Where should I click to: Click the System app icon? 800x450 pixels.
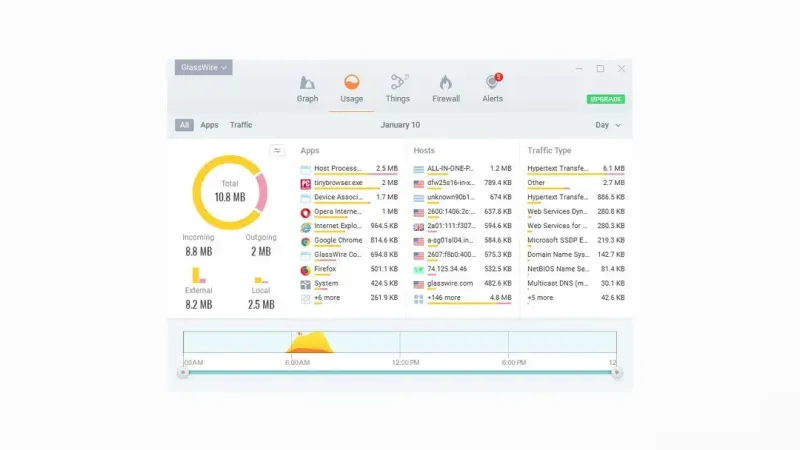[306, 285]
